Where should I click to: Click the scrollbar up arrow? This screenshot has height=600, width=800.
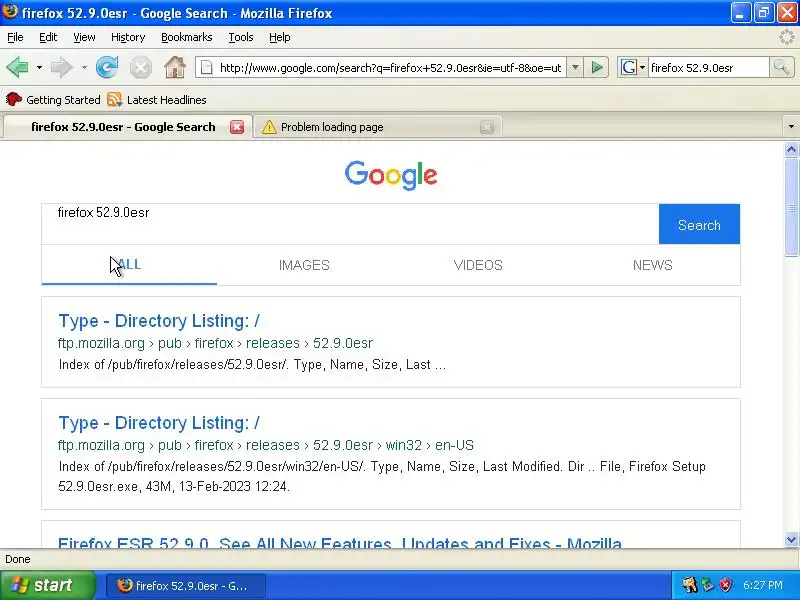(x=791, y=149)
